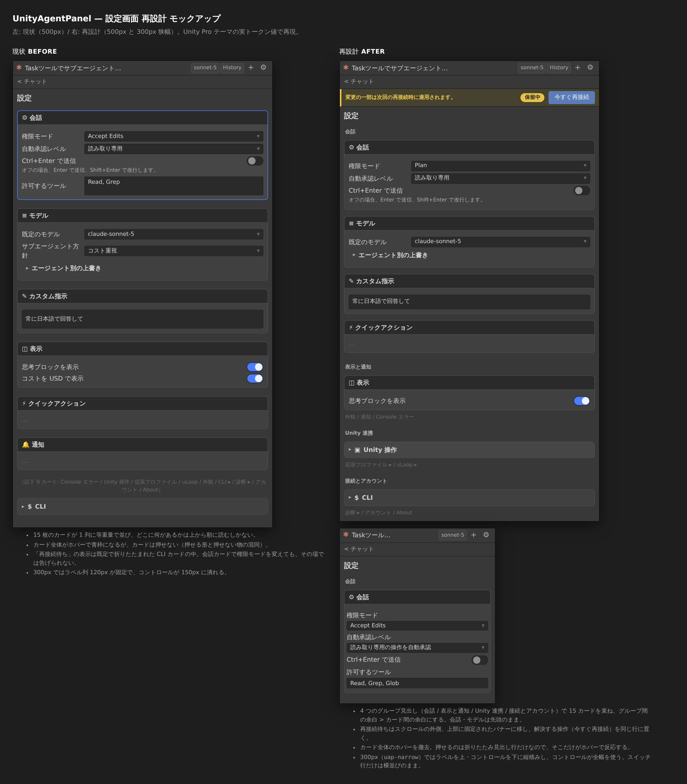Open the Plan 権限モード dropdown
The width and height of the screenshot is (687, 784).
500,166
